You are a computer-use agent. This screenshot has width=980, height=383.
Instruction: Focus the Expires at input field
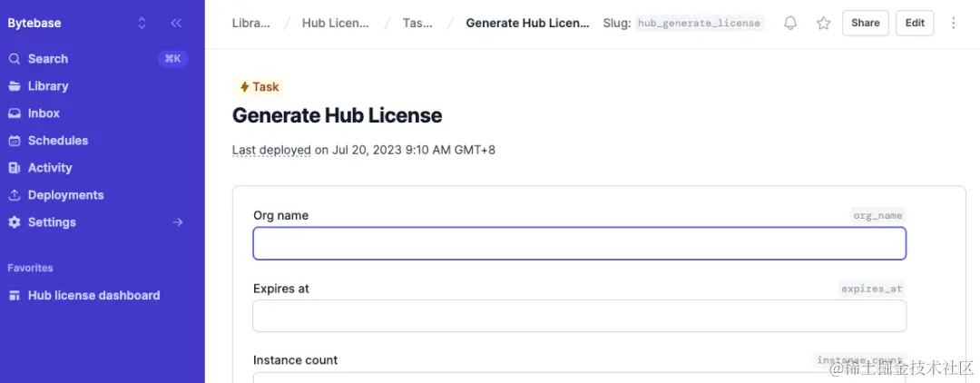click(x=579, y=316)
